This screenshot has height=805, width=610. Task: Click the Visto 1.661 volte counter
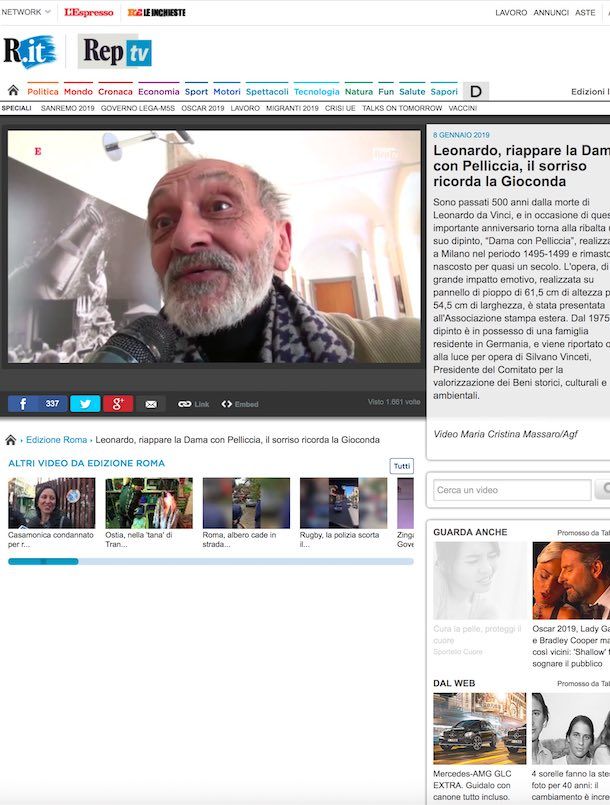point(394,402)
